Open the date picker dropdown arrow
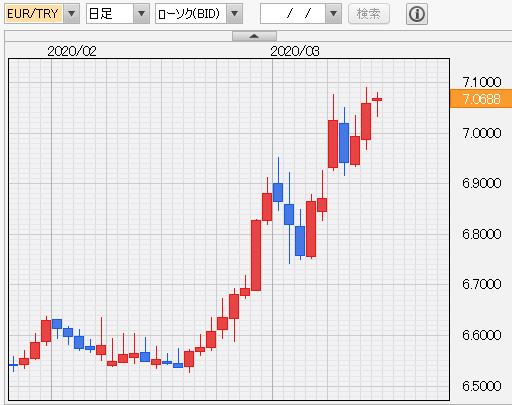 333,14
